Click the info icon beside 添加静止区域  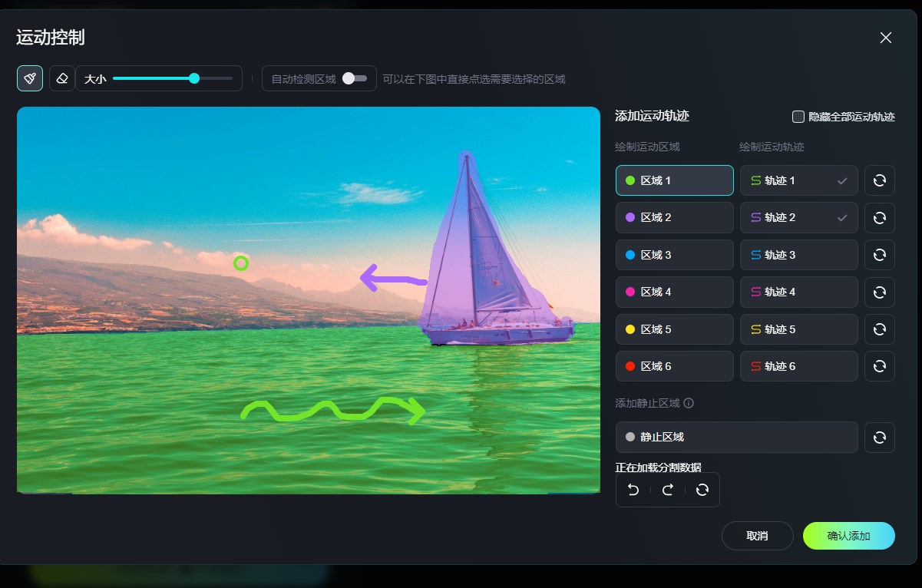[x=689, y=403]
